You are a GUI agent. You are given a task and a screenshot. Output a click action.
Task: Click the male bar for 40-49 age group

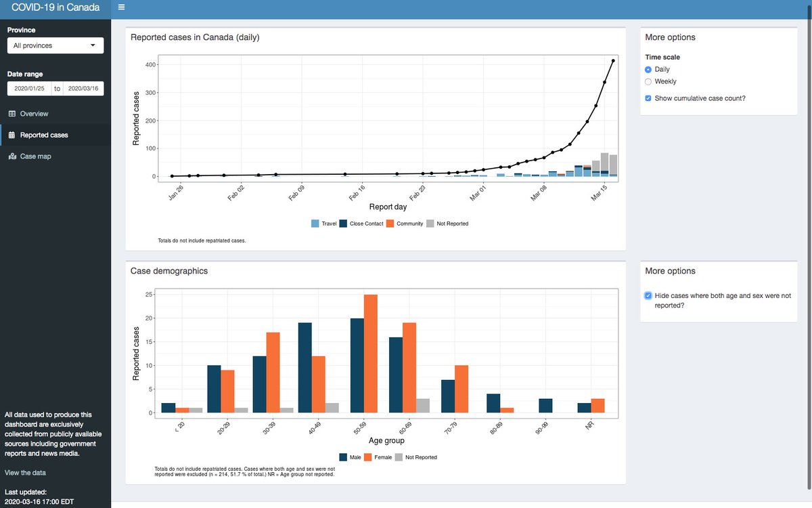(x=305, y=368)
